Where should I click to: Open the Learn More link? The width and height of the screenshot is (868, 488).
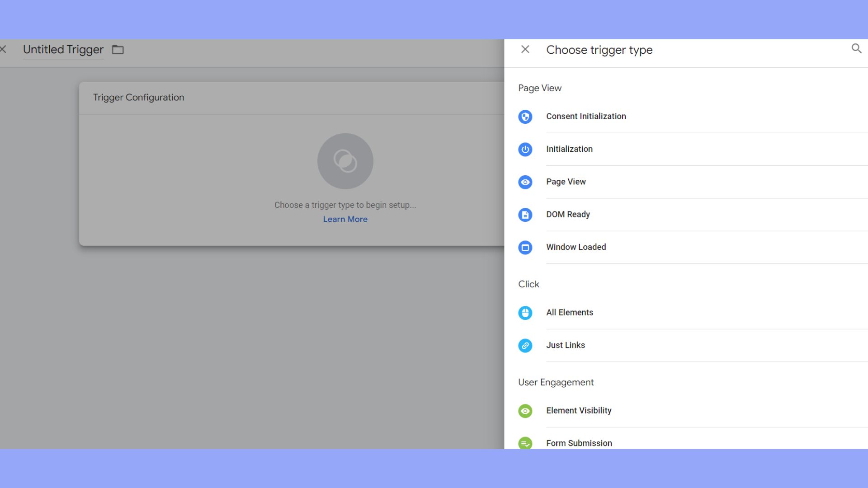345,219
